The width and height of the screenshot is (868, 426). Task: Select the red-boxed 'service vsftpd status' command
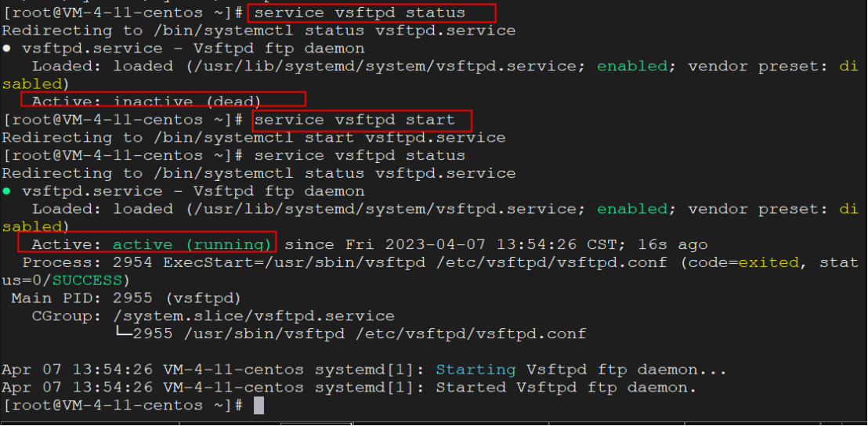coord(360,13)
